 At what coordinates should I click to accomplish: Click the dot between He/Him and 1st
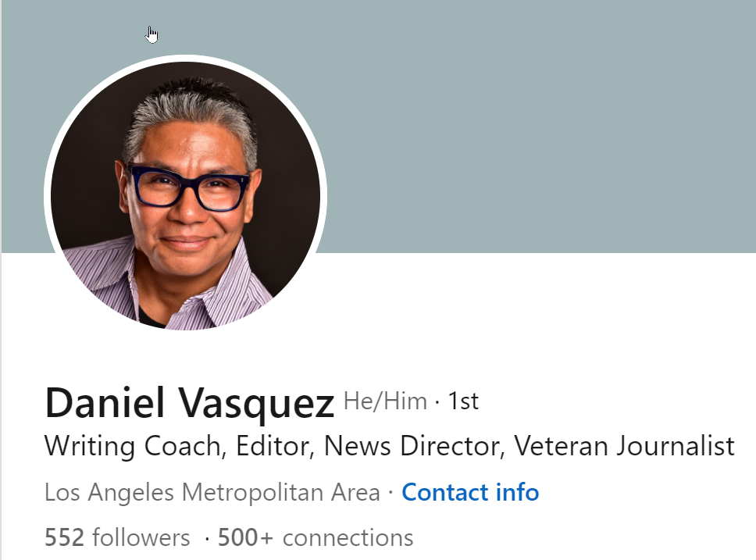pyautogui.click(x=437, y=401)
